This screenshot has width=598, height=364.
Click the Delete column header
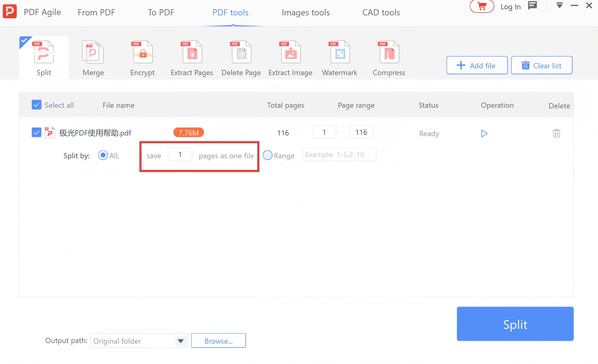[559, 106]
